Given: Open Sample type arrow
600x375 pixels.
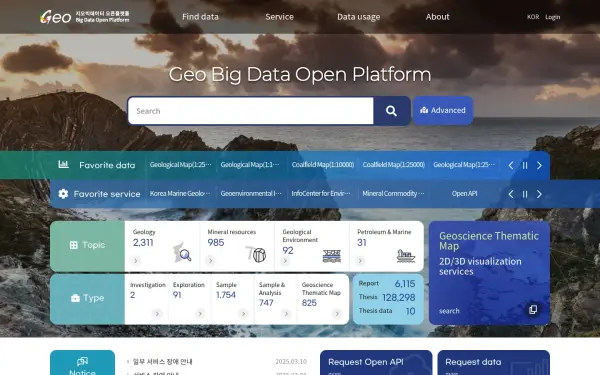Looking at the screenshot, I should coord(243,314).
